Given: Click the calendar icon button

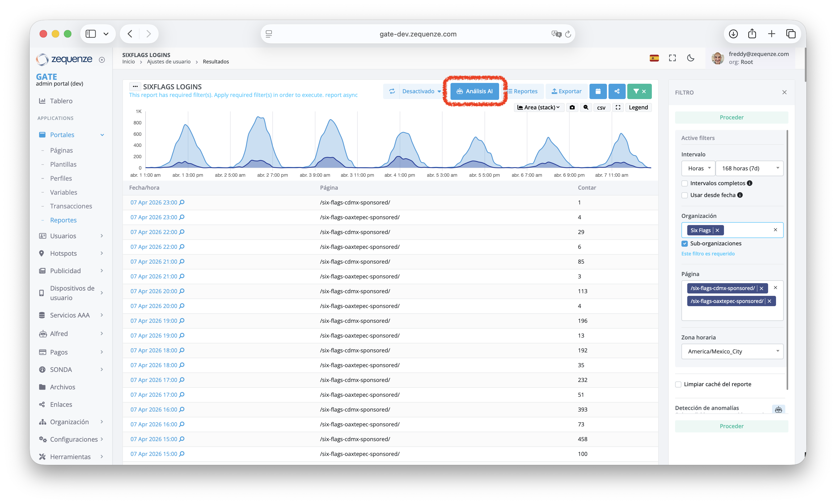Looking at the screenshot, I should pyautogui.click(x=598, y=91).
